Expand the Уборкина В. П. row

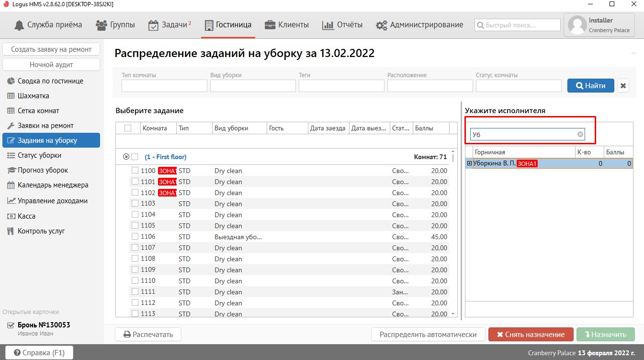coord(469,163)
